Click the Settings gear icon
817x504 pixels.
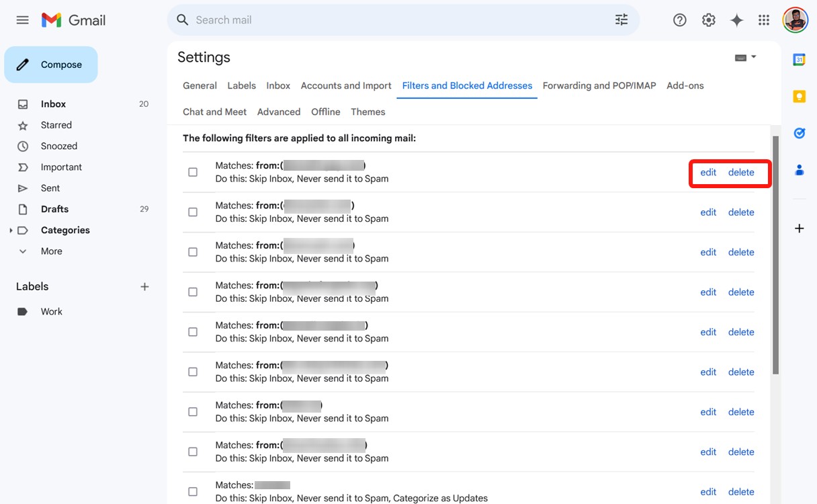(708, 19)
